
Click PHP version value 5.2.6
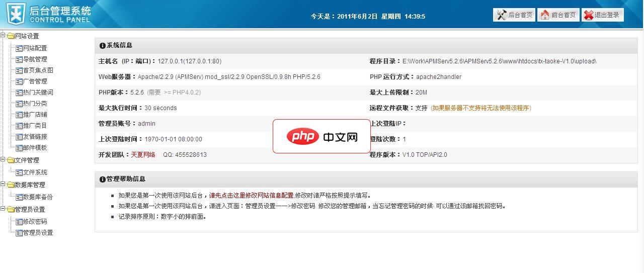tap(137, 93)
